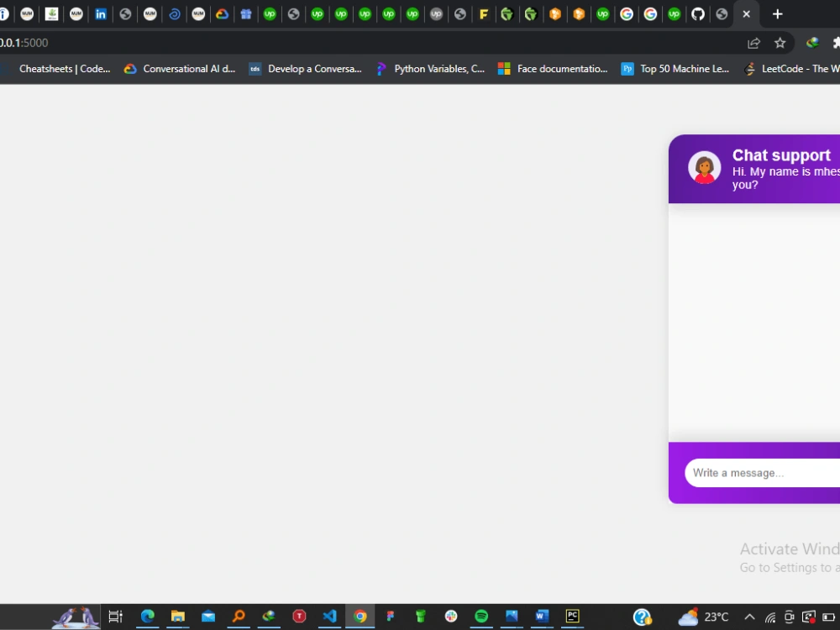Open the Develop a Conversa... bookmark
The height and width of the screenshot is (630, 840).
click(x=306, y=69)
